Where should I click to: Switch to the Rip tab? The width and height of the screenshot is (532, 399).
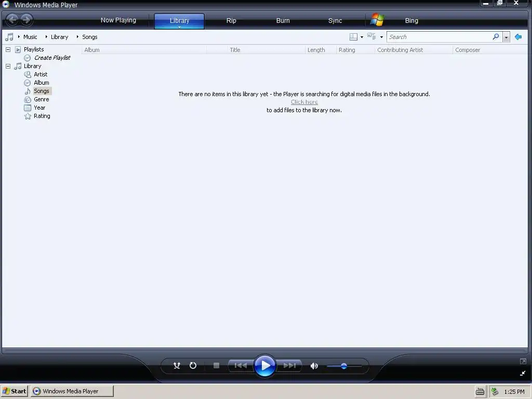point(231,20)
